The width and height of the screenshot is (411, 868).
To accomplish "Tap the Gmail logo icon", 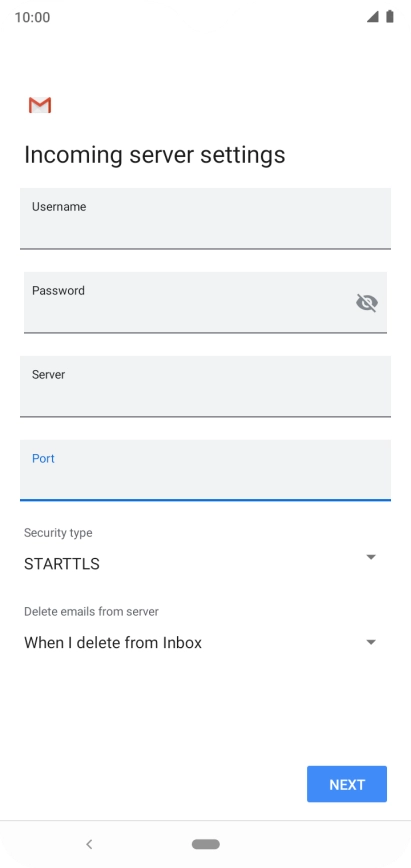I will click(x=40, y=105).
